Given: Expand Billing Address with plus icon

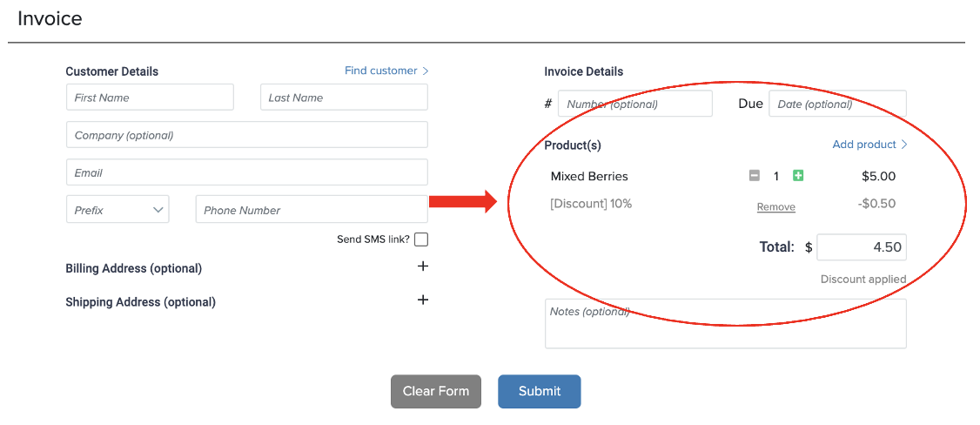Looking at the screenshot, I should point(423,266).
